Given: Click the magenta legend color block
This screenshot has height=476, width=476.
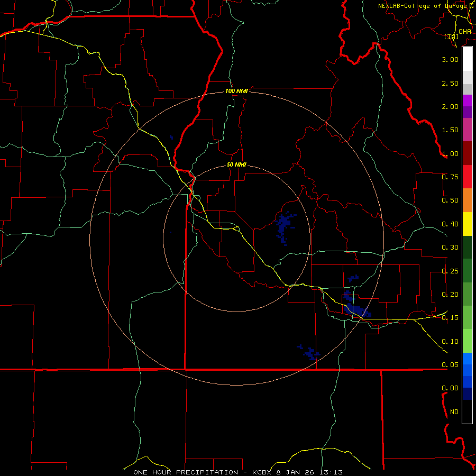Looking at the screenshot, I should point(467,100).
